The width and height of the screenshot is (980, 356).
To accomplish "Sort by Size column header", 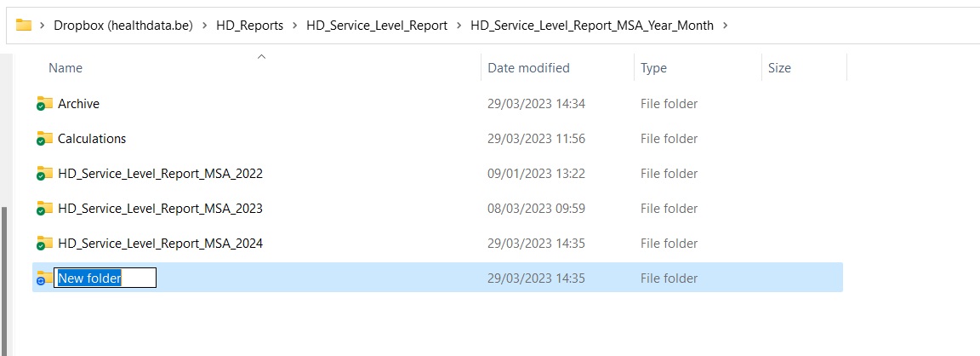I will [x=779, y=68].
